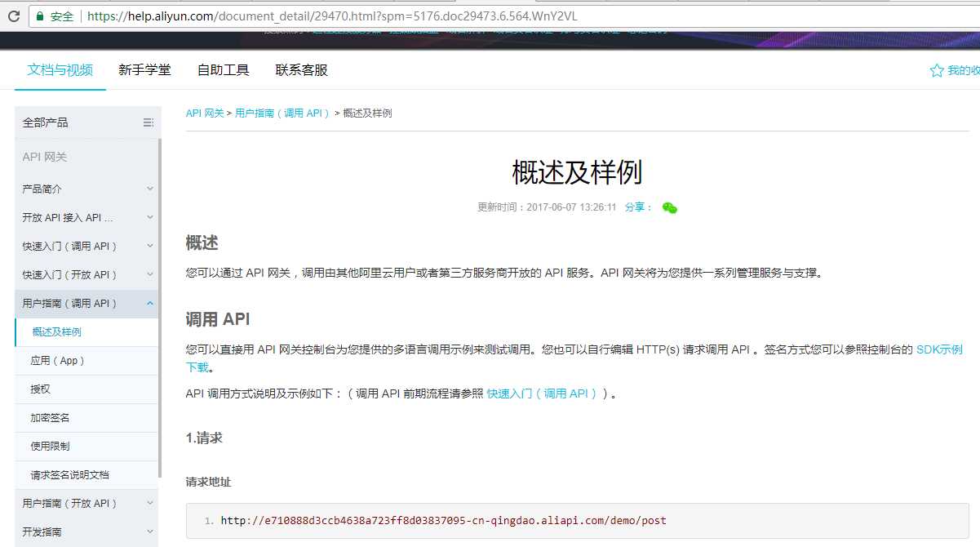Expand the 产品简介 section
This screenshot has width=980, height=547.
(x=87, y=189)
